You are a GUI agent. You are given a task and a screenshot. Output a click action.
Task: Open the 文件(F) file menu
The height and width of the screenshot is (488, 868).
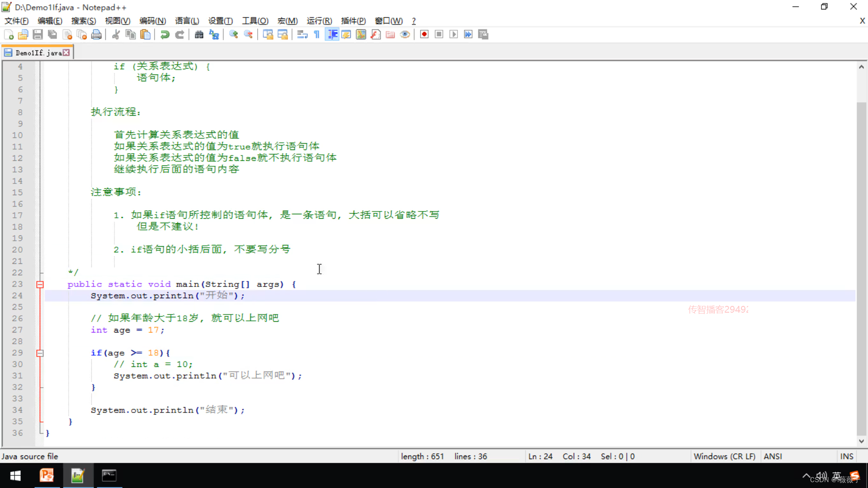16,21
